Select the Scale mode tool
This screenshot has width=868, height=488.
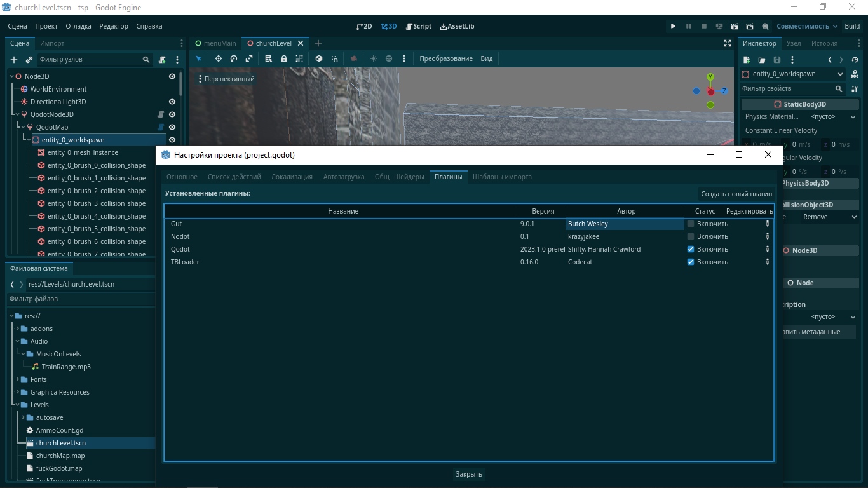point(249,58)
